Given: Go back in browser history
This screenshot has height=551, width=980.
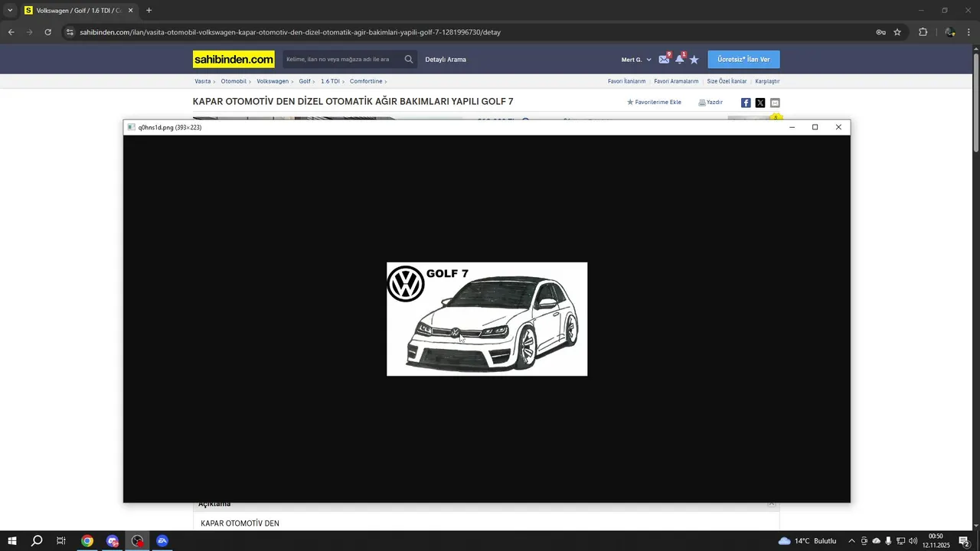Looking at the screenshot, I should click(x=11, y=32).
